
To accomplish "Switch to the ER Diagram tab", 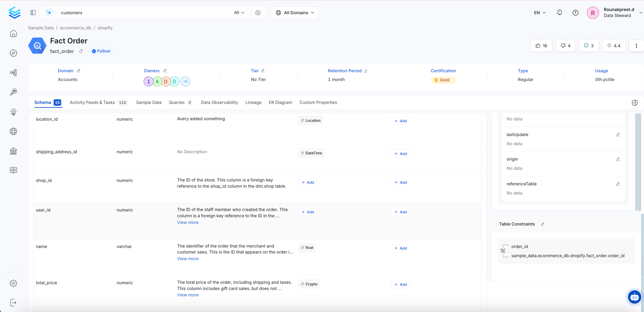I will pyautogui.click(x=280, y=102).
